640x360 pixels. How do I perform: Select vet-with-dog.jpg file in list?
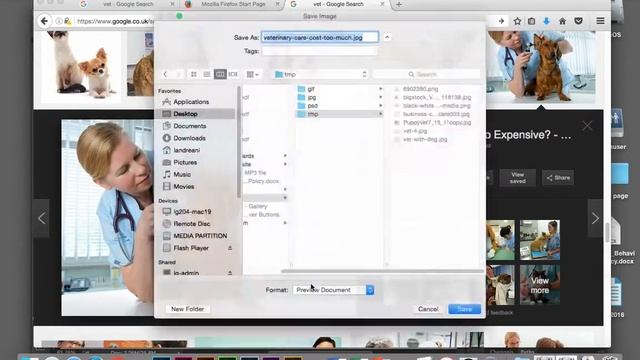(x=424, y=139)
